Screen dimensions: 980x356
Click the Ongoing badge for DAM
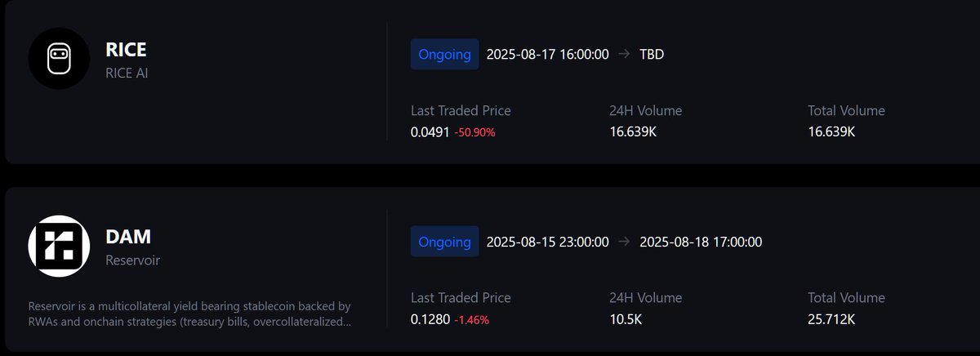coord(444,242)
